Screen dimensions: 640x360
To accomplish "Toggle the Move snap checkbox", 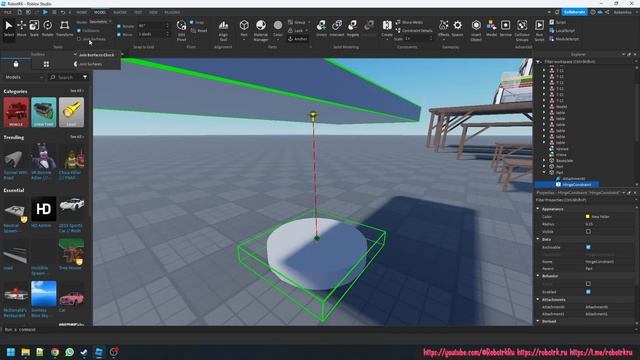I will pyautogui.click(x=119, y=35).
